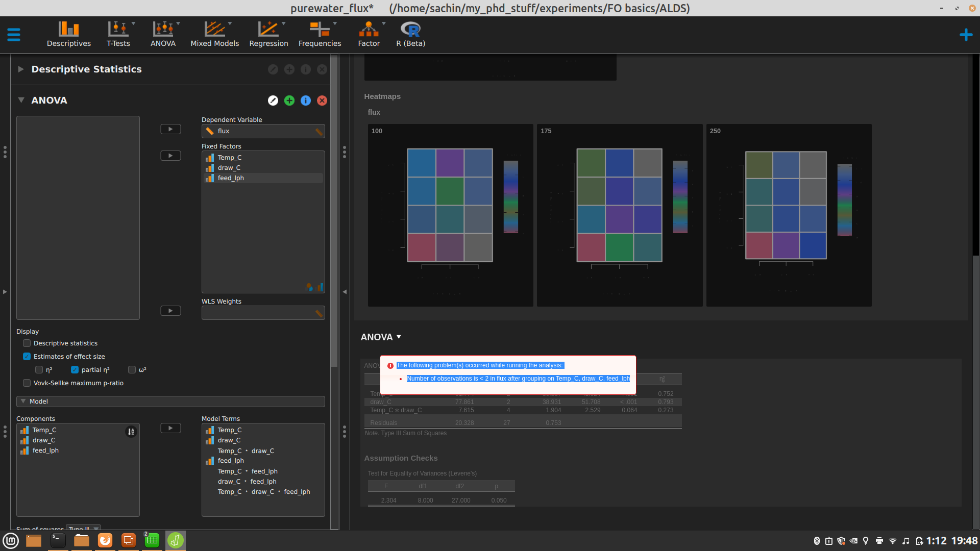The height and width of the screenshot is (551, 980).
Task: Click the green duplicate ANOVA analysis icon
Action: point(289,101)
